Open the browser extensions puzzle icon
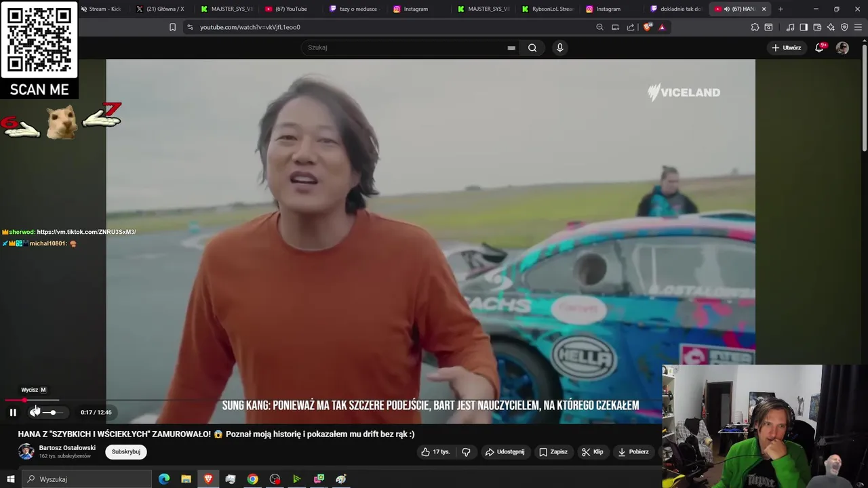The image size is (868, 488). click(755, 27)
